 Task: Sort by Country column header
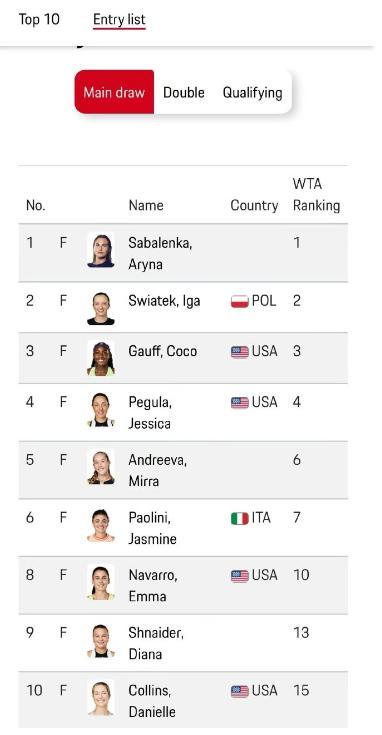(254, 205)
